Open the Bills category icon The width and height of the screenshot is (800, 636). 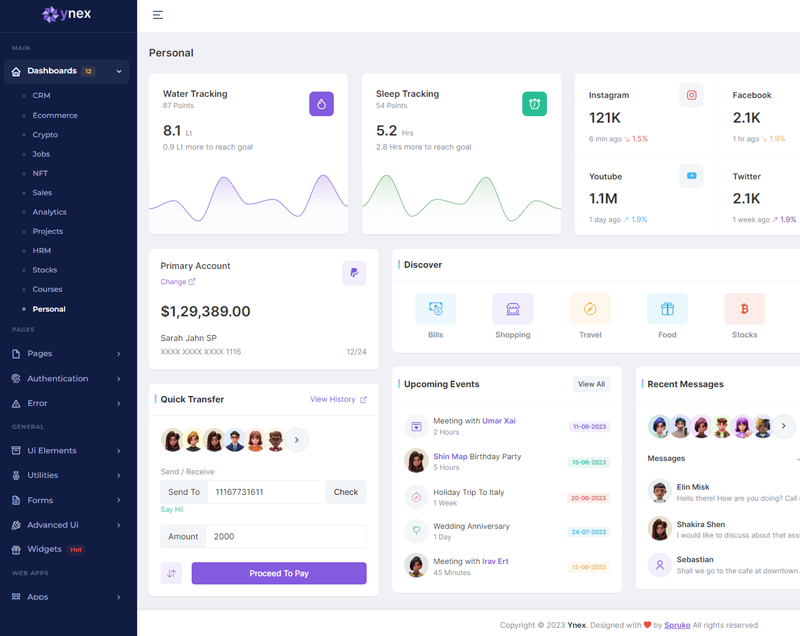pyautogui.click(x=435, y=309)
